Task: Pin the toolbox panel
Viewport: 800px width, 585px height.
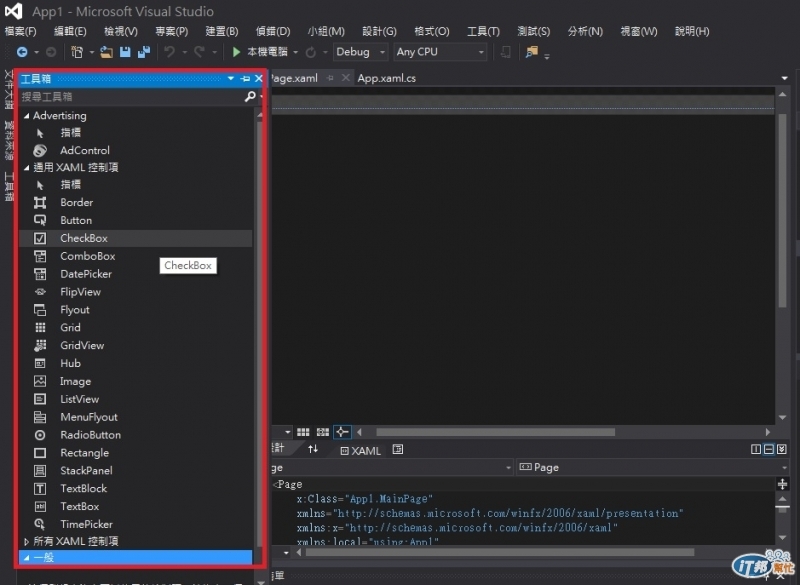Action: [x=245, y=79]
